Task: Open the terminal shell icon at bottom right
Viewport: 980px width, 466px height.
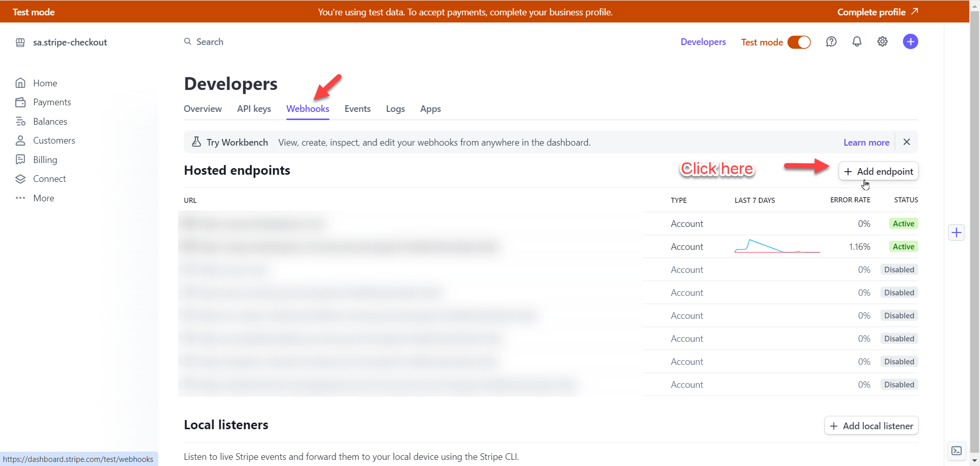Action: pos(957,451)
